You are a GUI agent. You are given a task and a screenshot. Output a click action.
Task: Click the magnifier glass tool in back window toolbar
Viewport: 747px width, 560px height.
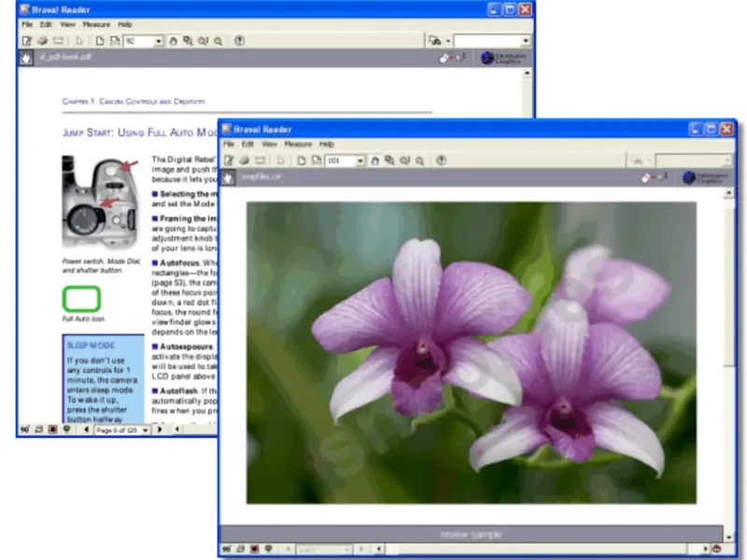[203, 41]
